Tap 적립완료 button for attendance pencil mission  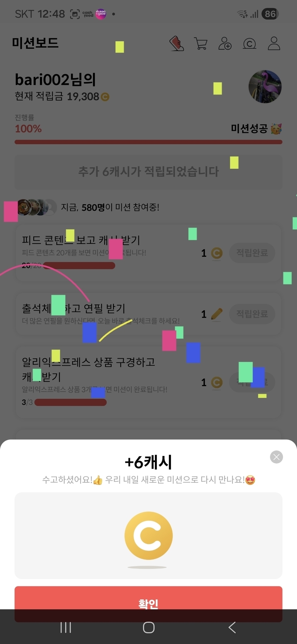(252, 314)
